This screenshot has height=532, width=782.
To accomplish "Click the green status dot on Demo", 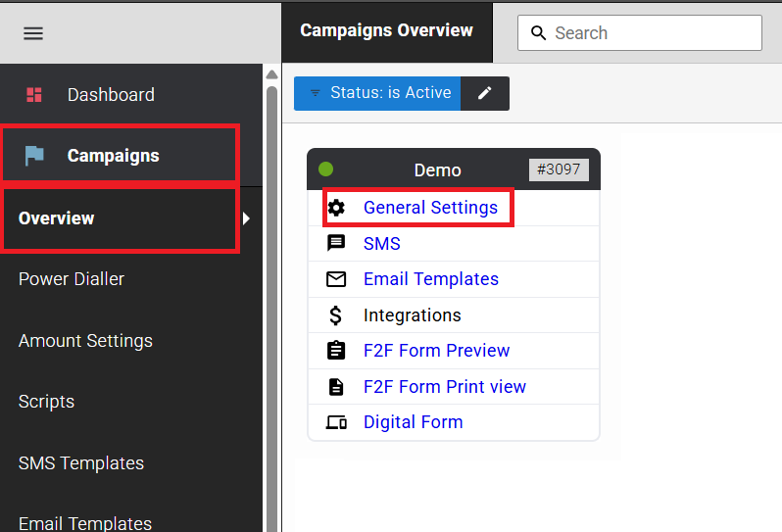I will tap(326, 169).
